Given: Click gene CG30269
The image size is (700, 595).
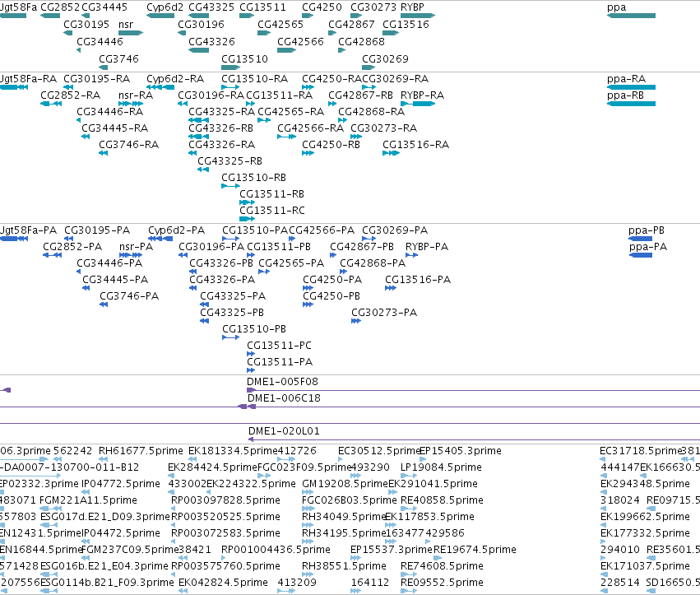Looking at the screenshot, I should tap(369, 67).
